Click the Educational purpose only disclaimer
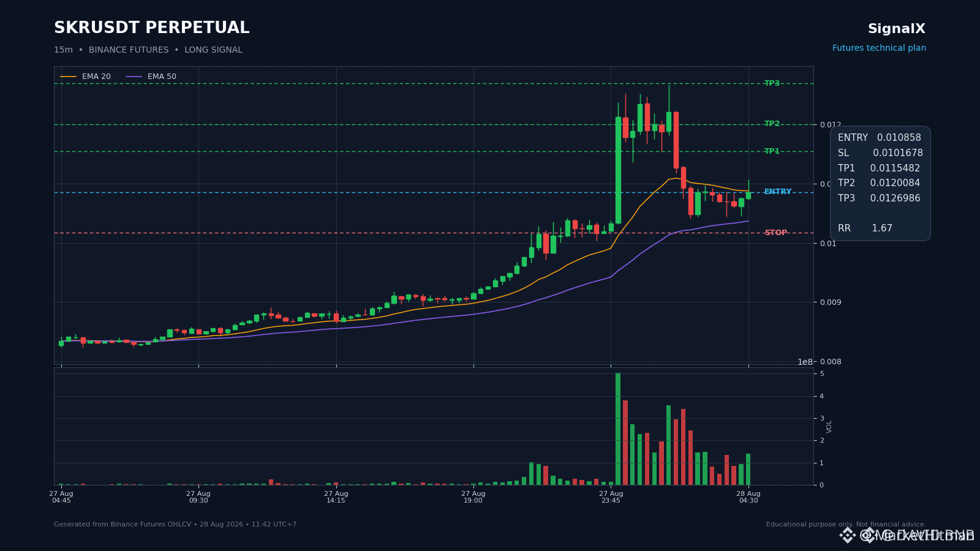 846,525
